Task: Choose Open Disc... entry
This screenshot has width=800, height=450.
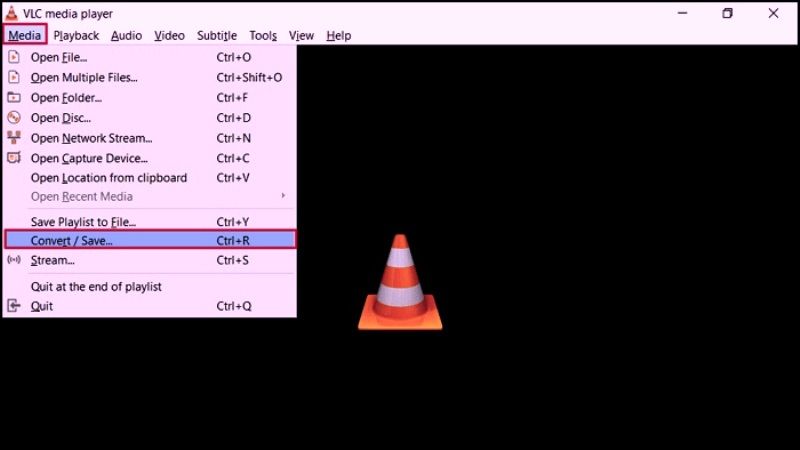Action: [149, 117]
